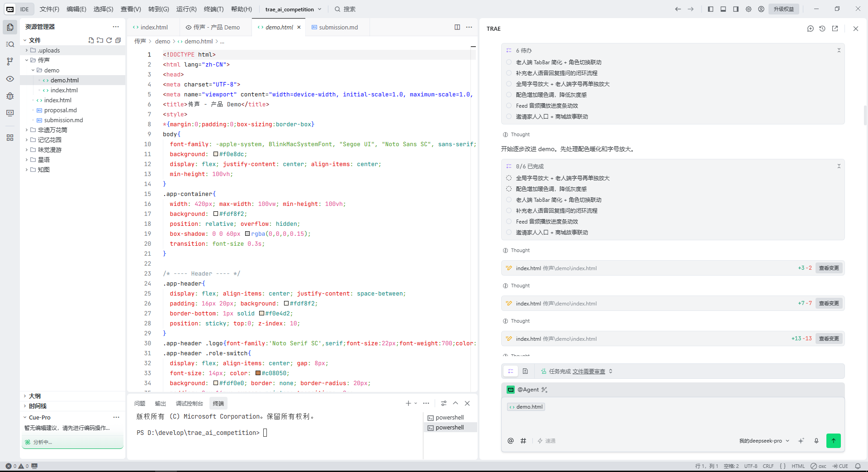Toggle the primary side bar layout icon
The image size is (868, 472).
coord(711,9)
